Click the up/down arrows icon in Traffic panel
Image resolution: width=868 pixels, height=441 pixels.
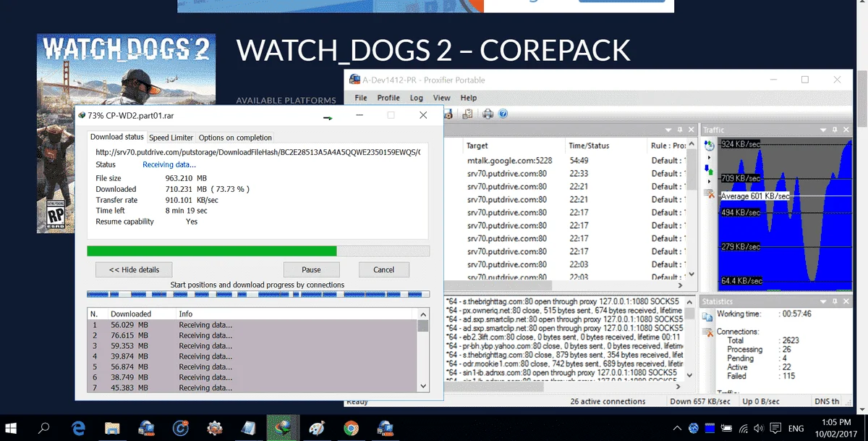coord(710,171)
